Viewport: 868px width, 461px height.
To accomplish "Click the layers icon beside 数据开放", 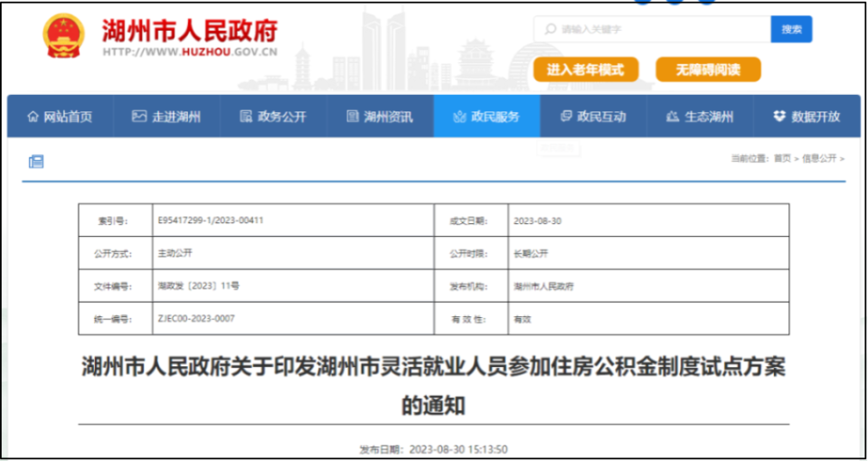I will tap(779, 117).
